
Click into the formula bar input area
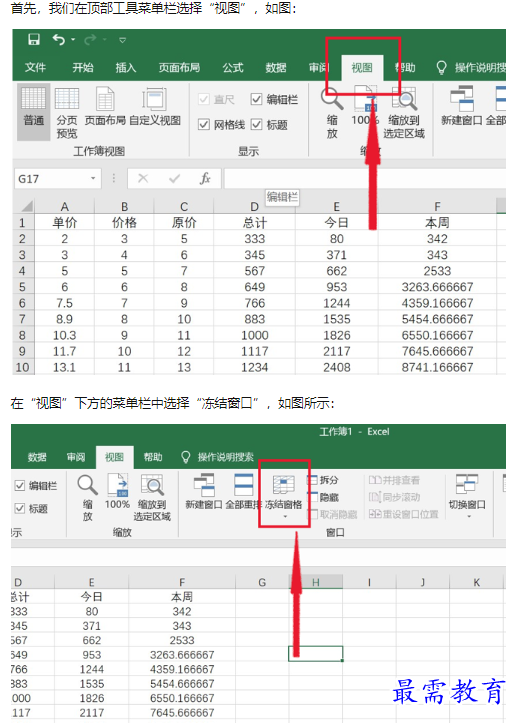click(364, 178)
